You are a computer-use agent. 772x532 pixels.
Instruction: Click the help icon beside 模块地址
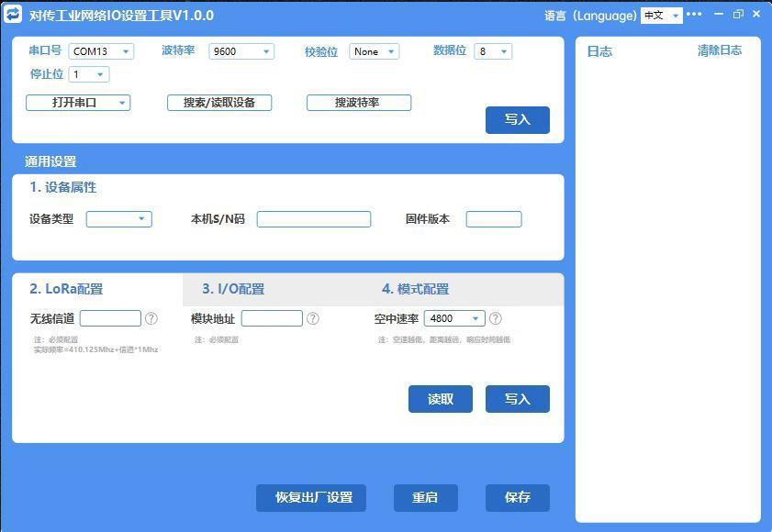pos(313,318)
